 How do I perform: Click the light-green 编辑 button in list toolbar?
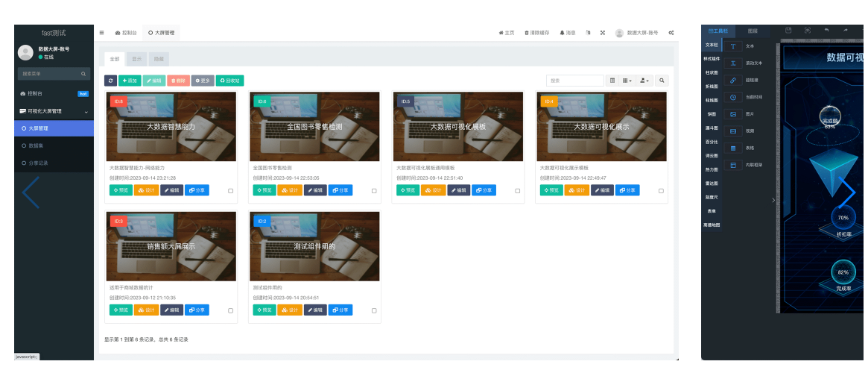tap(154, 81)
